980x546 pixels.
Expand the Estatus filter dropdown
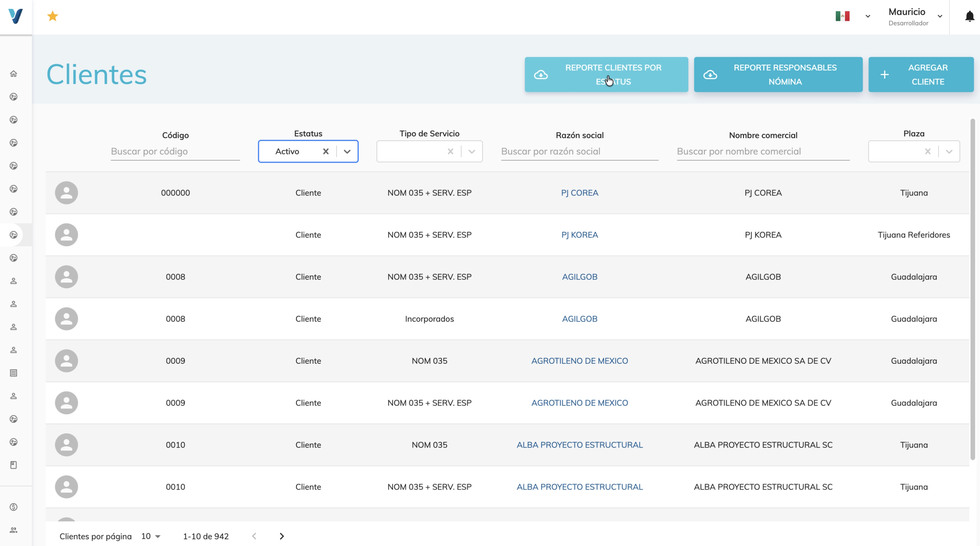pos(347,151)
